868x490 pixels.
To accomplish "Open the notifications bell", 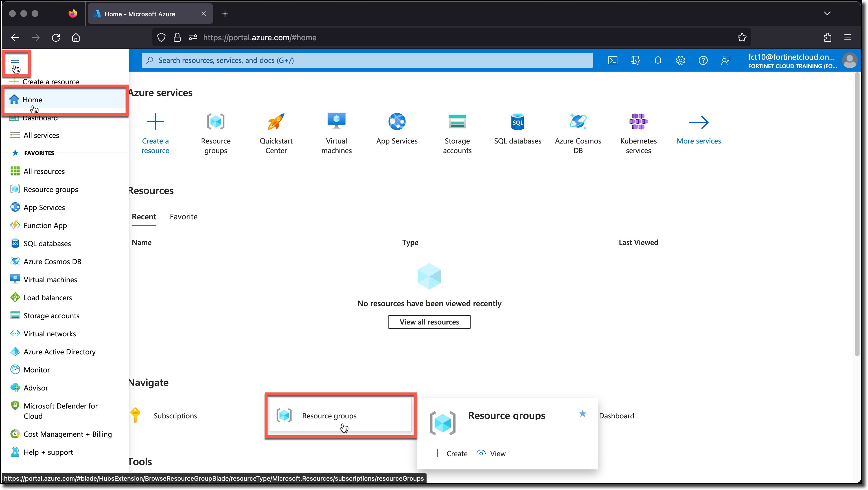I will (x=658, y=60).
